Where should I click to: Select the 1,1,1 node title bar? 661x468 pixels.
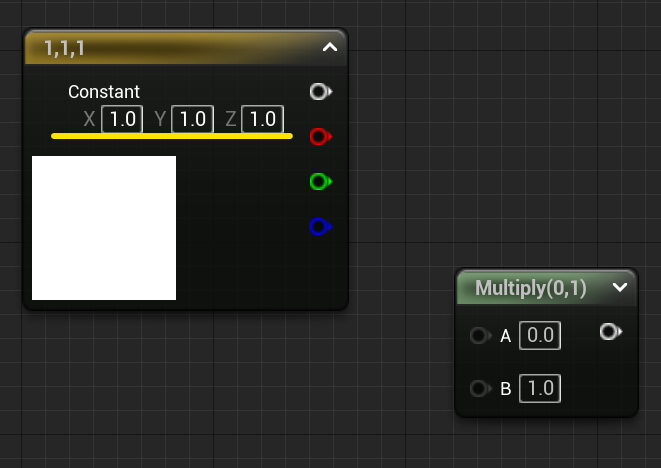point(185,47)
